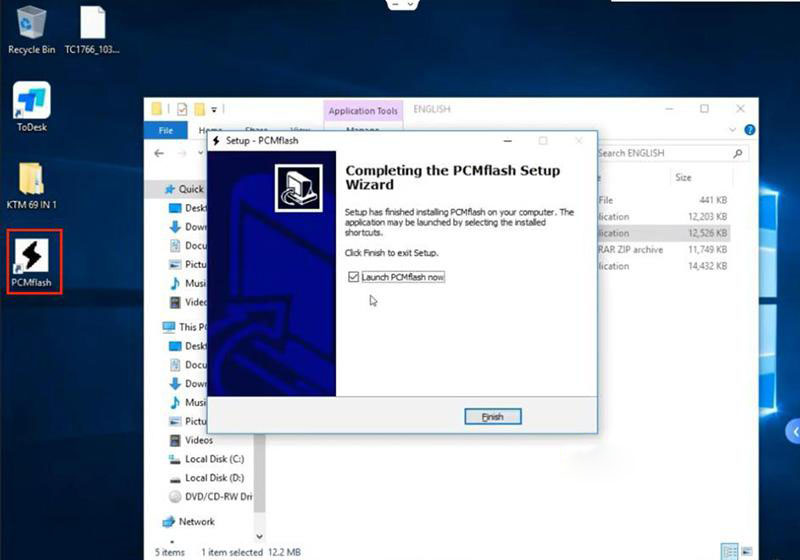Click the DVD drive disc icon
The height and width of the screenshot is (560, 800).
click(175, 497)
